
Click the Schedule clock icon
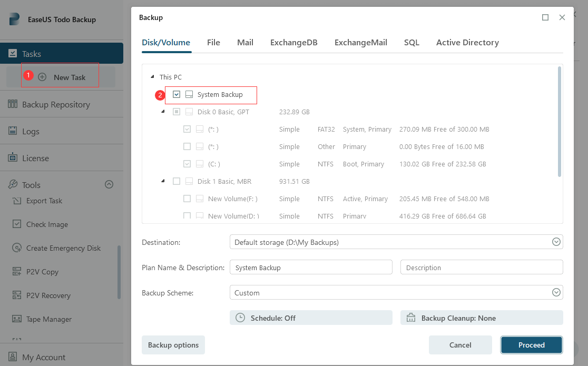240,318
